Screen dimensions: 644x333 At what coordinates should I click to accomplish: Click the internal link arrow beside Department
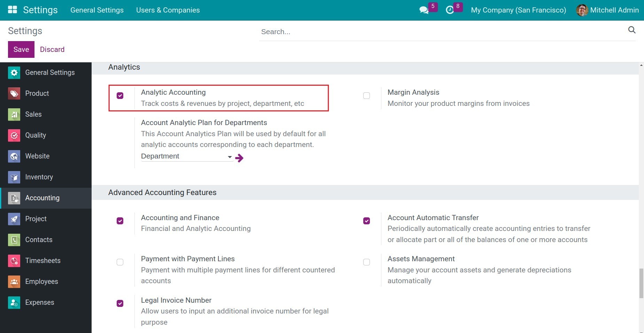[239, 158]
